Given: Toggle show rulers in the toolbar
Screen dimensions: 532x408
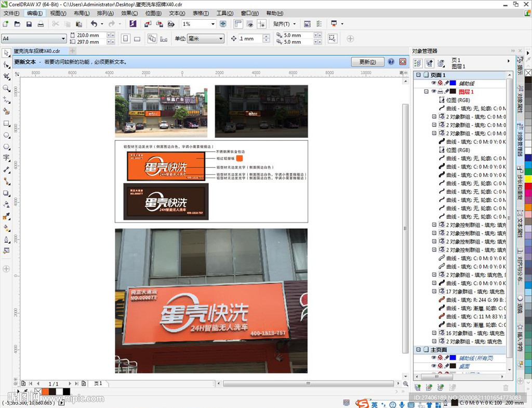Looking at the screenshot, I should pos(238,24).
